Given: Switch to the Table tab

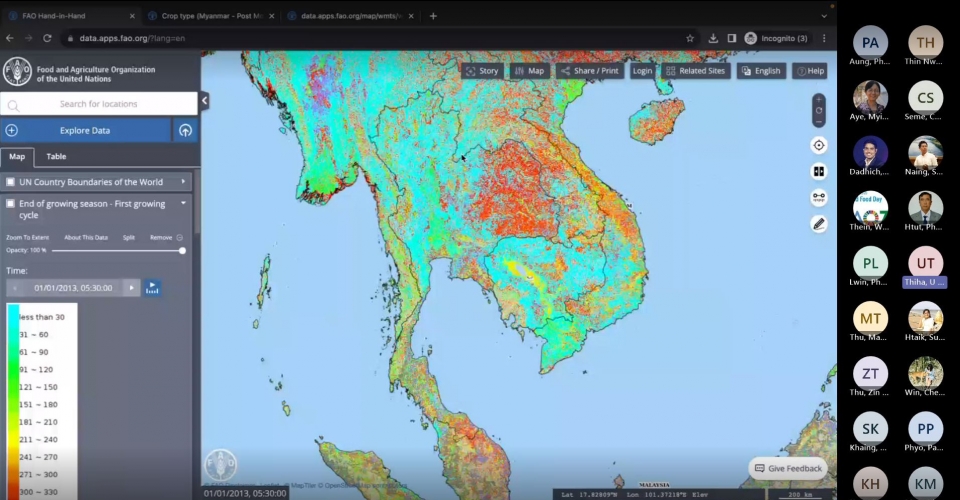Looking at the screenshot, I should 56,157.
